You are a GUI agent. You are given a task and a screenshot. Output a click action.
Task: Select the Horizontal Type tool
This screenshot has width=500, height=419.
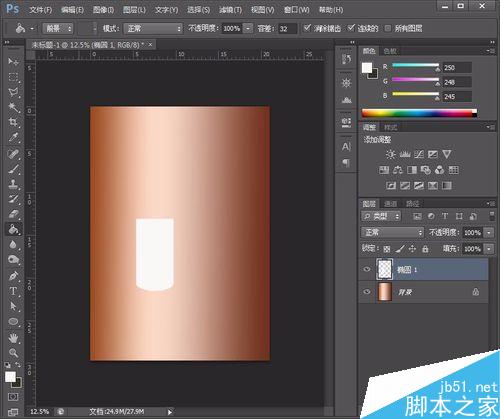click(13, 291)
